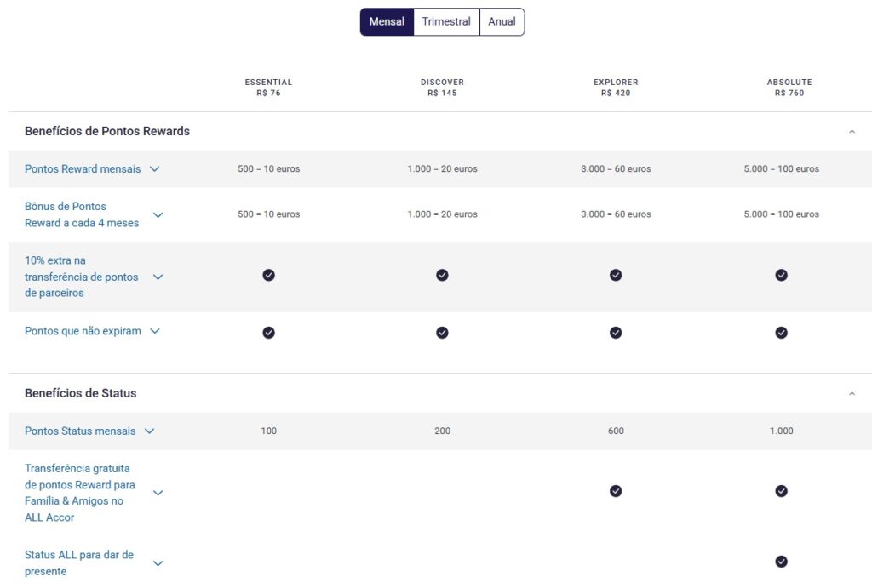Open Pontos Status mensais link
Screen dimensions: 872x588
tap(80, 431)
